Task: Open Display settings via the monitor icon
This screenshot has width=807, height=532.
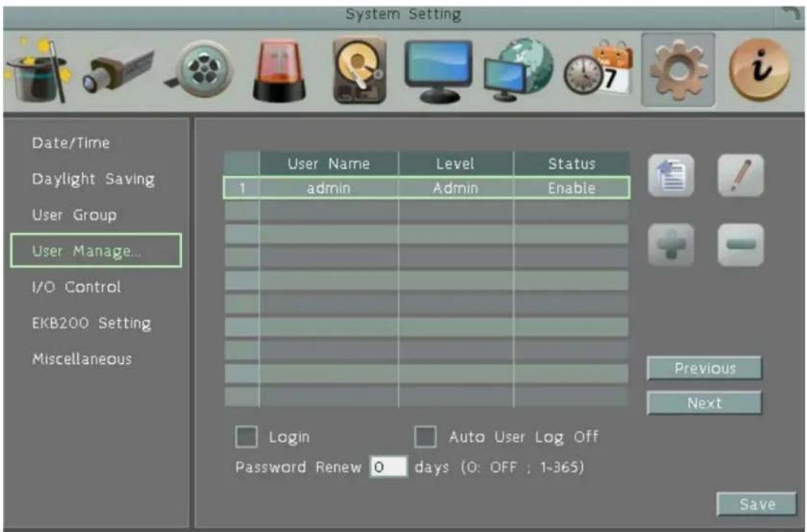Action: coord(438,71)
